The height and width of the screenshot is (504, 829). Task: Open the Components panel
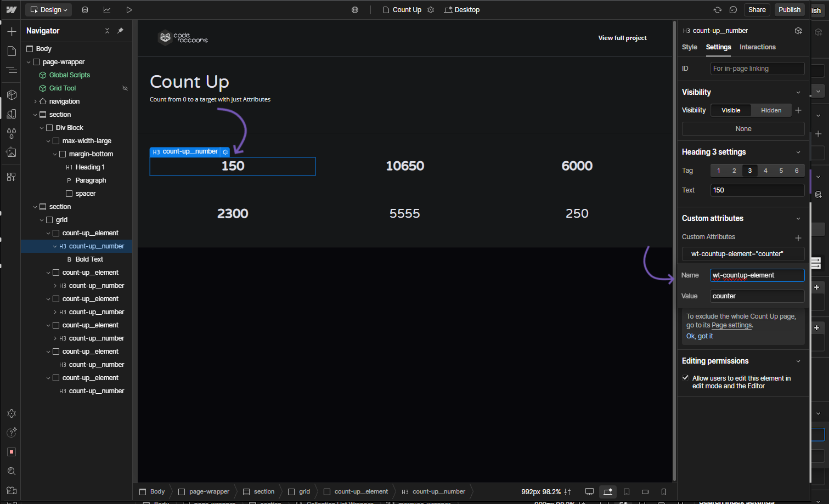point(12,95)
